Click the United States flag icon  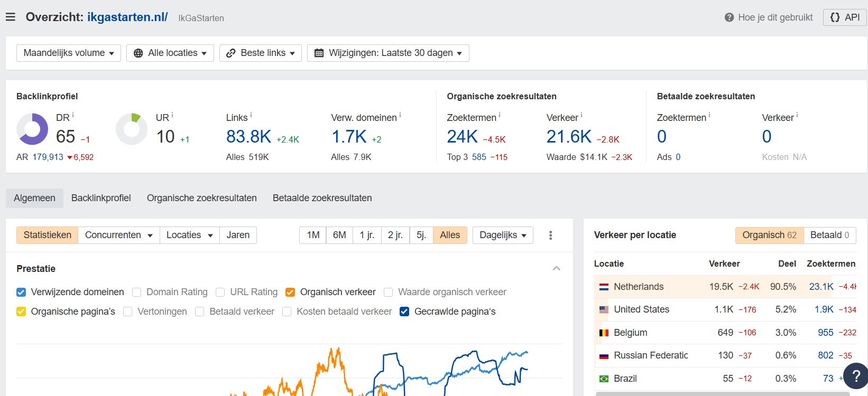604,309
